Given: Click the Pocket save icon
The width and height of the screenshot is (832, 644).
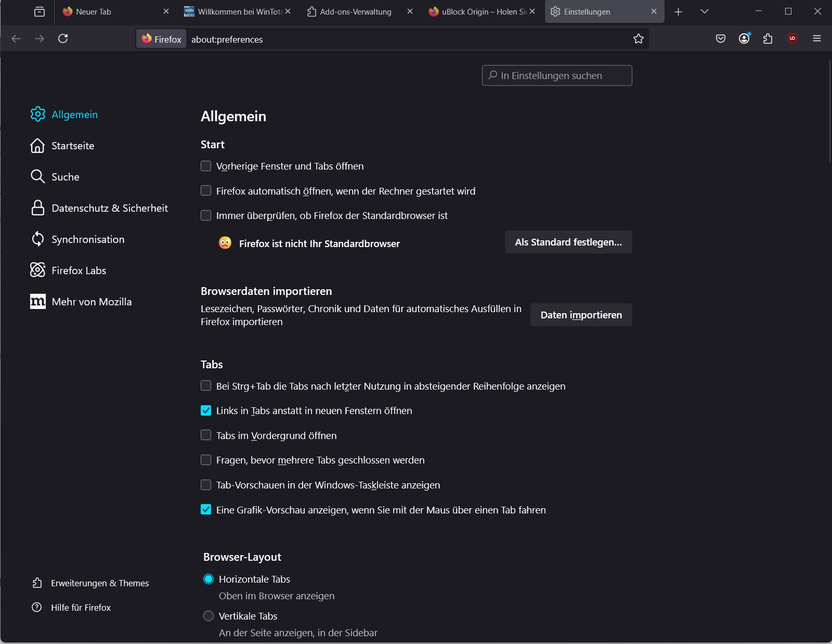Looking at the screenshot, I should (x=721, y=38).
